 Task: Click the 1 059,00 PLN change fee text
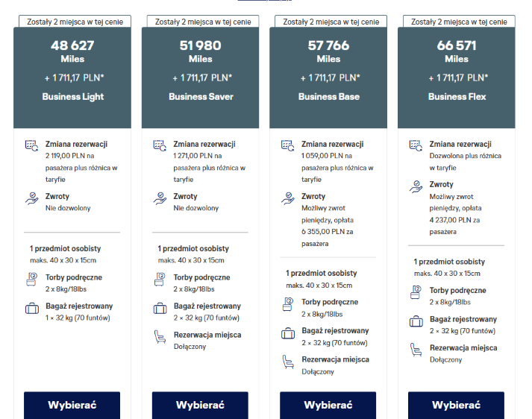pos(337,168)
